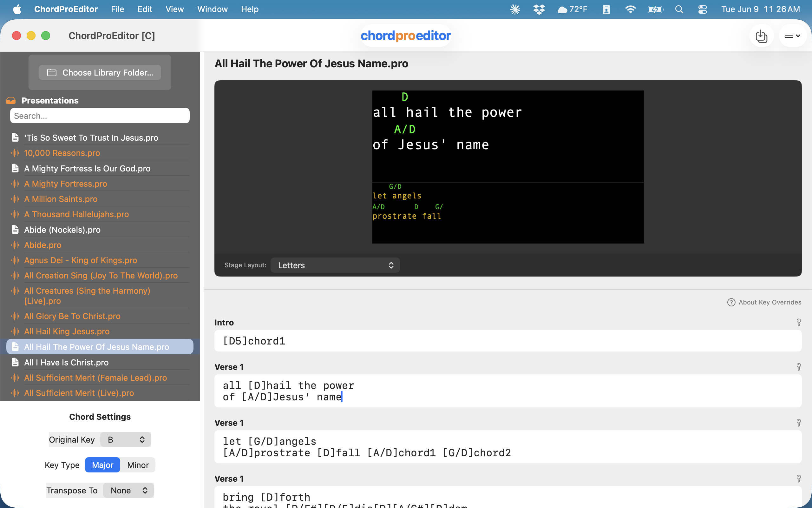Open the Stage Layout Letters dropdown
Image resolution: width=812 pixels, height=508 pixels.
click(335, 265)
